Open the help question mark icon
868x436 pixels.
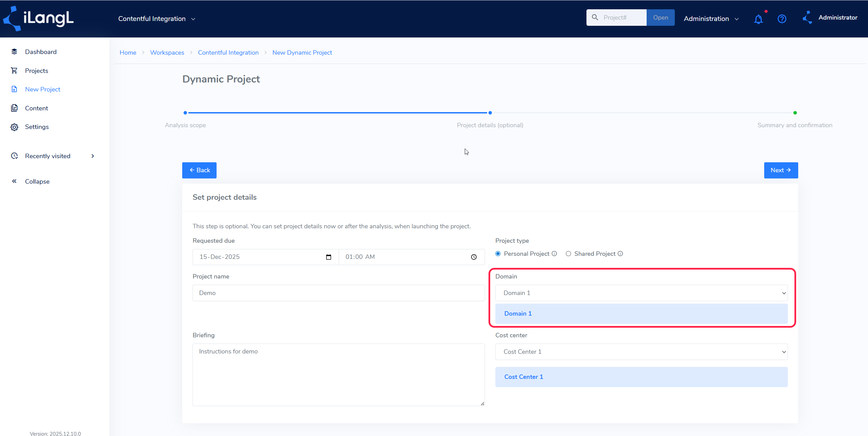[x=782, y=19]
